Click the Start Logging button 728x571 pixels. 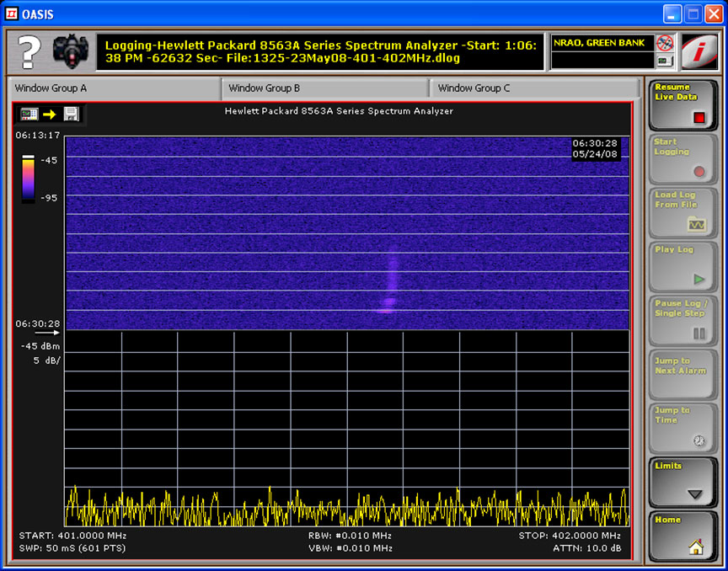pos(683,160)
